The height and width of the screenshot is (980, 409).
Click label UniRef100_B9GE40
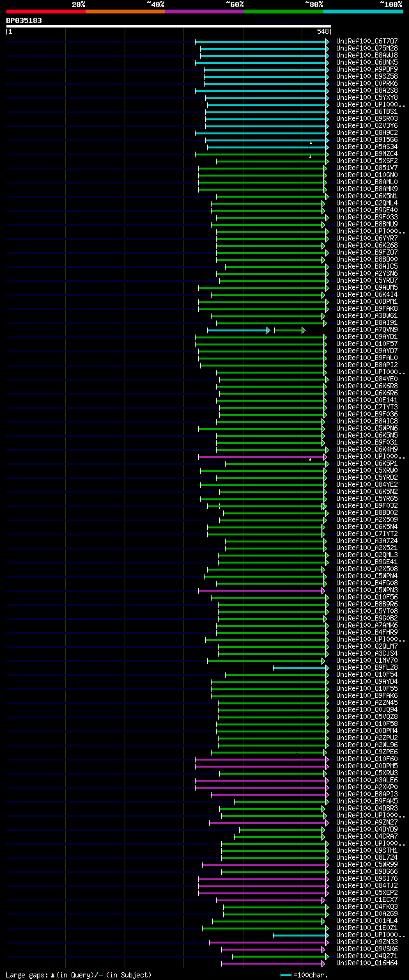pos(367,210)
